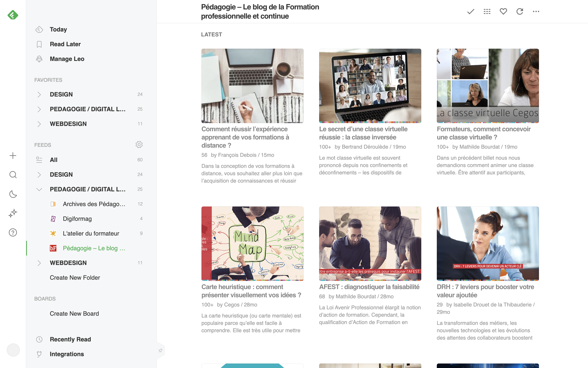Expand DESIGN folder under Favorites

(39, 94)
